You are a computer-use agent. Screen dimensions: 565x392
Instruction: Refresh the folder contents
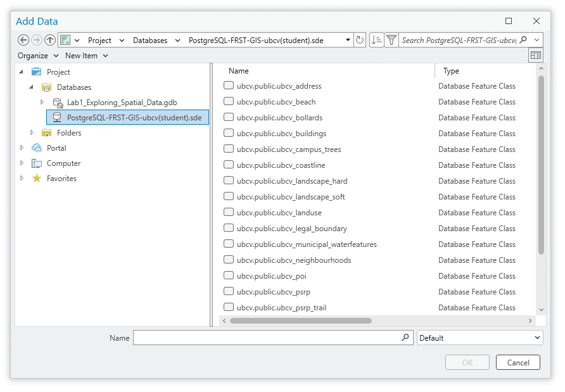pos(360,40)
